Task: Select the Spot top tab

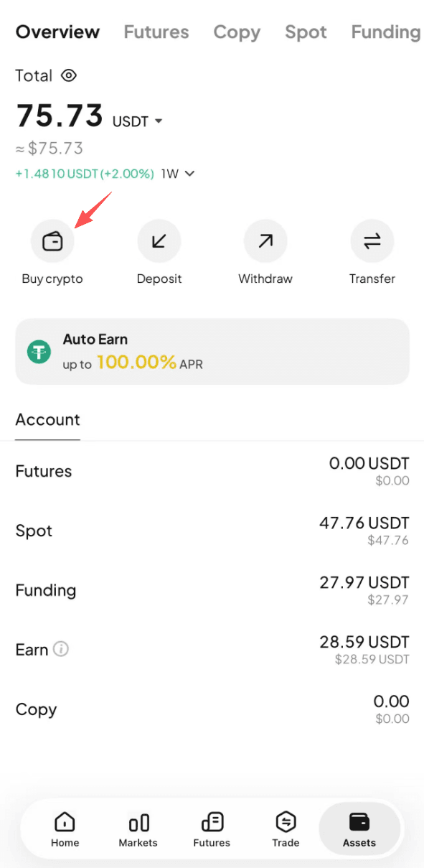Action: pyautogui.click(x=306, y=32)
